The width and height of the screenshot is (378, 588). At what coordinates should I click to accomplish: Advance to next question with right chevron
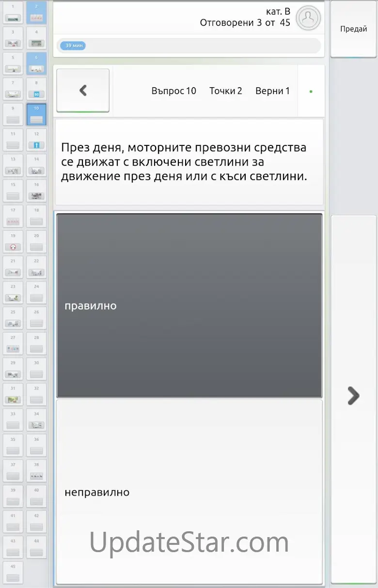tap(353, 399)
